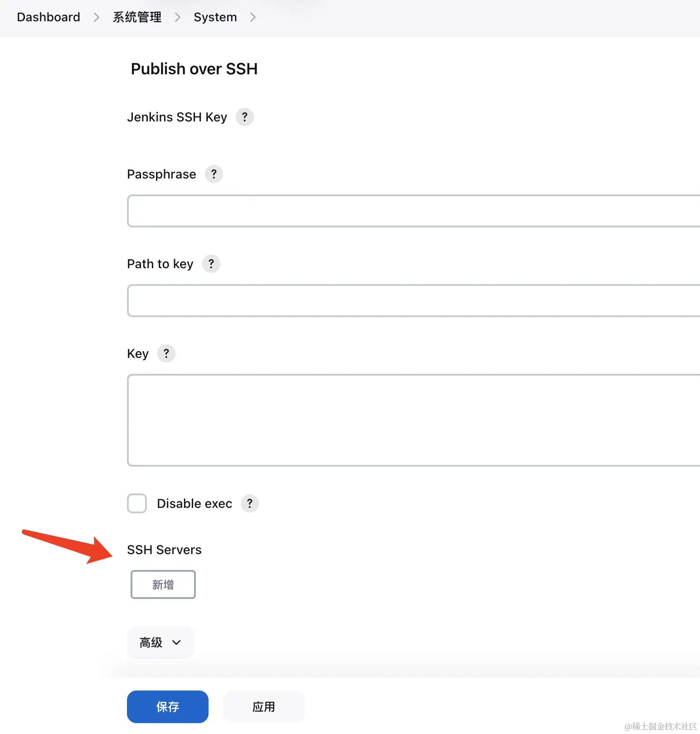This screenshot has width=700, height=734.
Task: Enable the Disable exec checkbox
Action: (137, 503)
